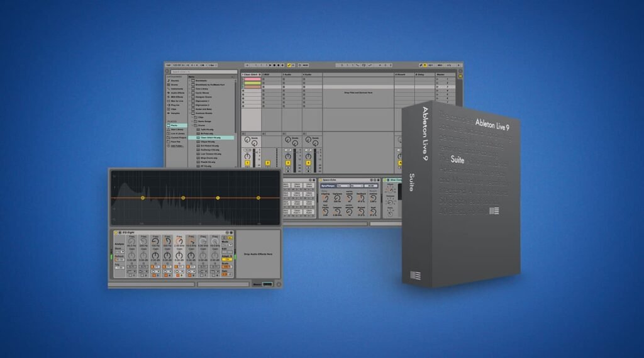Select Plug-ins in browser categories
This screenshot has height=358, width=644.
point(175,105)
